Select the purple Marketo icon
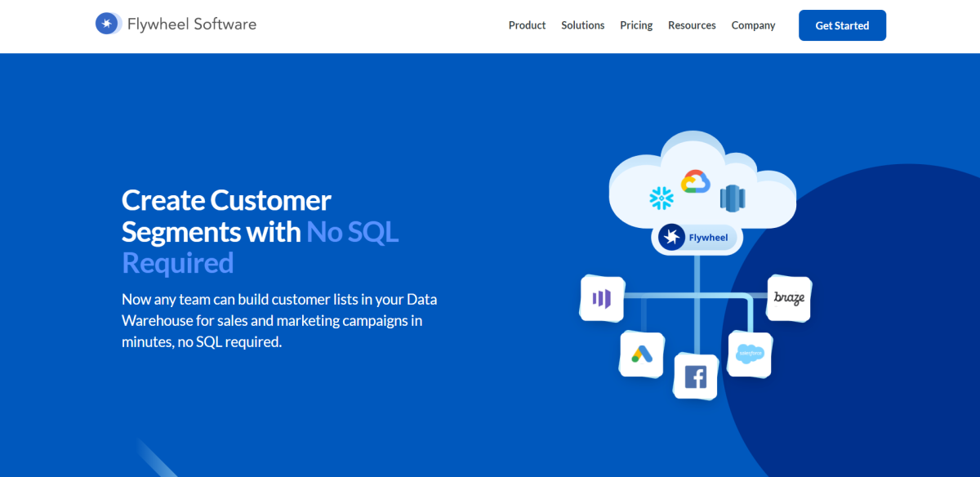This screenshot has width=980, height=477. [601, 299]
